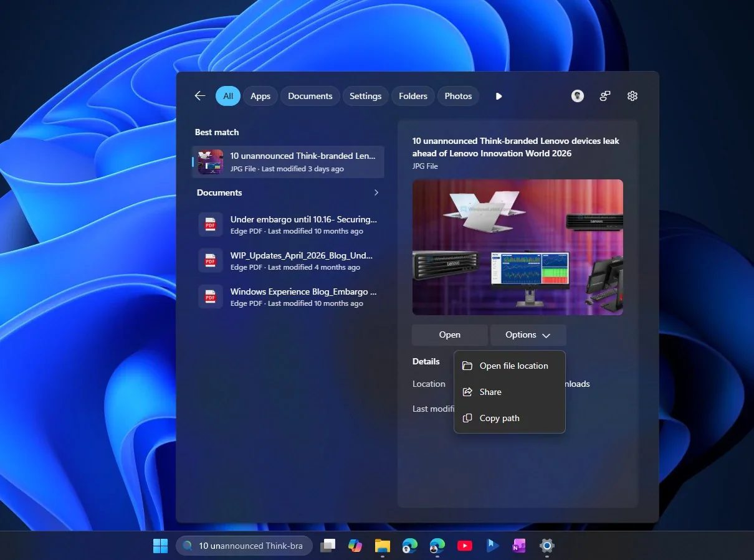Click the Copy path icon in menu
754x560 pixels.
(467, 418)
